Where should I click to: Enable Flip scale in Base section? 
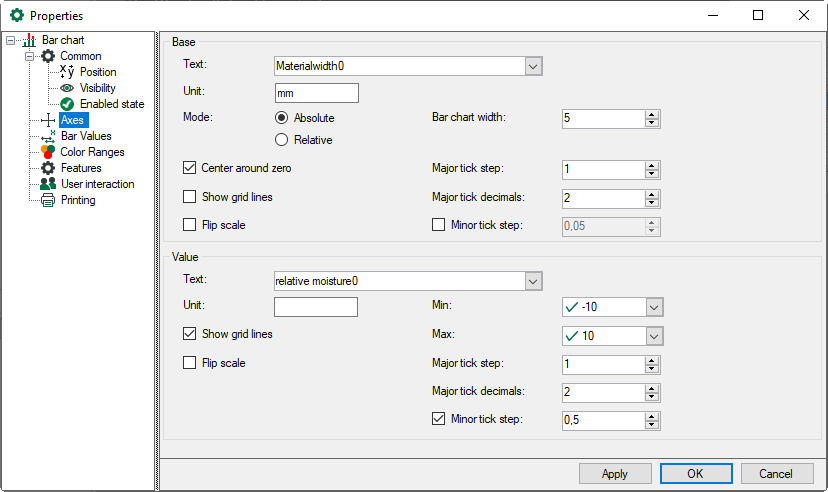(190, 225)
